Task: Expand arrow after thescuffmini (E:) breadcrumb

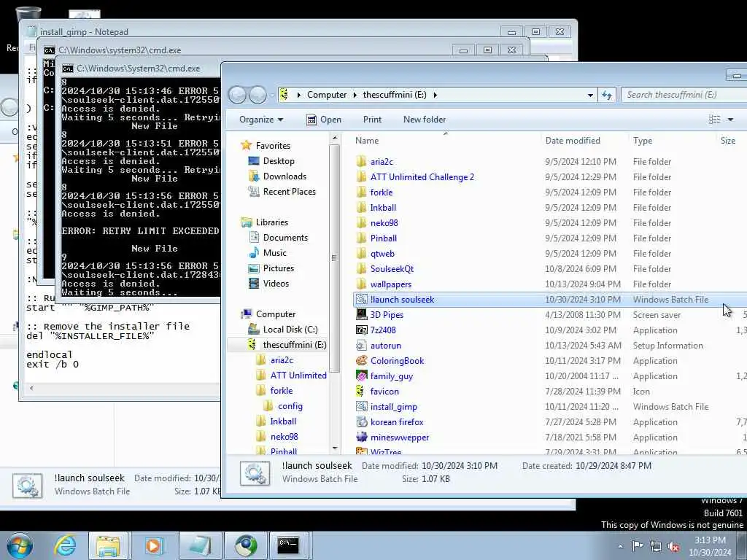Action: click(x=436, y=95)
